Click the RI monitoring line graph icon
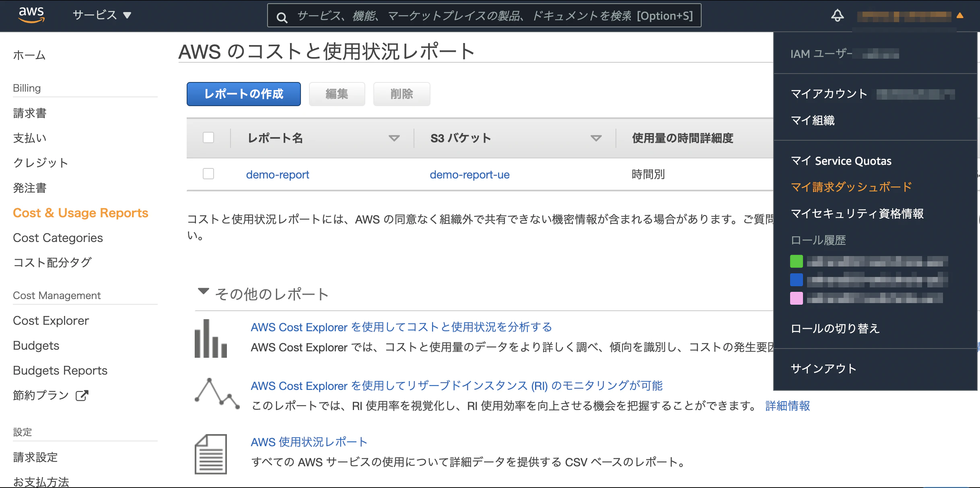The height and width of the screenshot is (488, 980). click(217, 394)
